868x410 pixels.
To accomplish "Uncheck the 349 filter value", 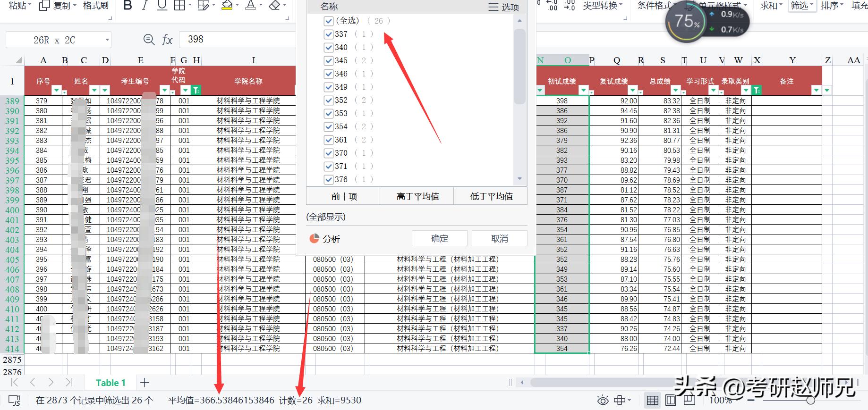I will (329, 87).
